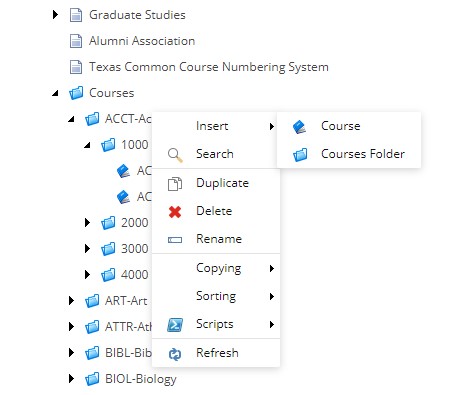Click the magnifying glass Search icon
The width and height of the screenshot is (459, 395).
pyautogui.click(x=175, y=155)
